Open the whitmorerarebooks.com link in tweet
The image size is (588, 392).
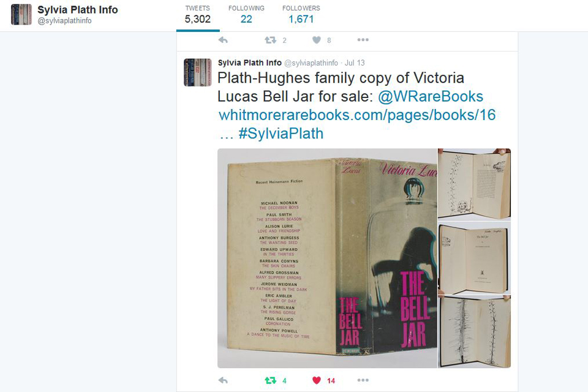tap(357, 115)
